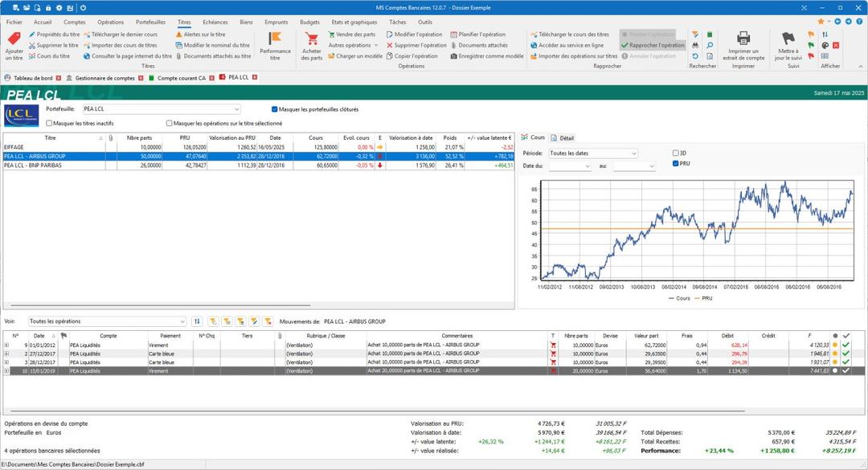Open the Portefeuille PEA LCL dropdown
This screenshot has width=868, height=470.
[x=236, y=109]
